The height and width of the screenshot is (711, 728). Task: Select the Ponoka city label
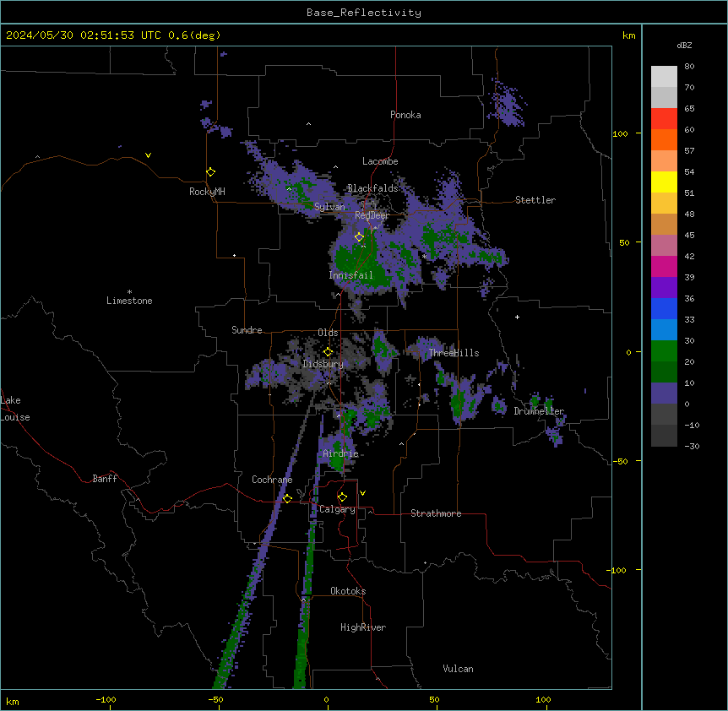click(405, 115)
